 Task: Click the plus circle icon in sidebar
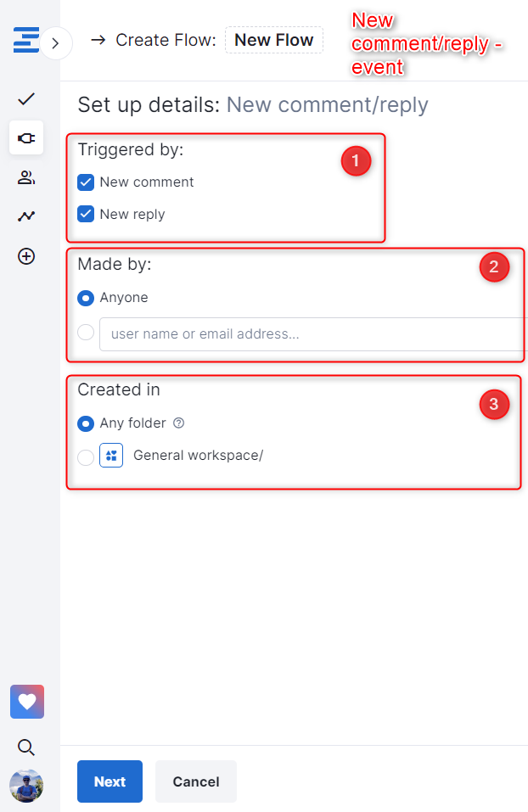[x=26, y=256]
